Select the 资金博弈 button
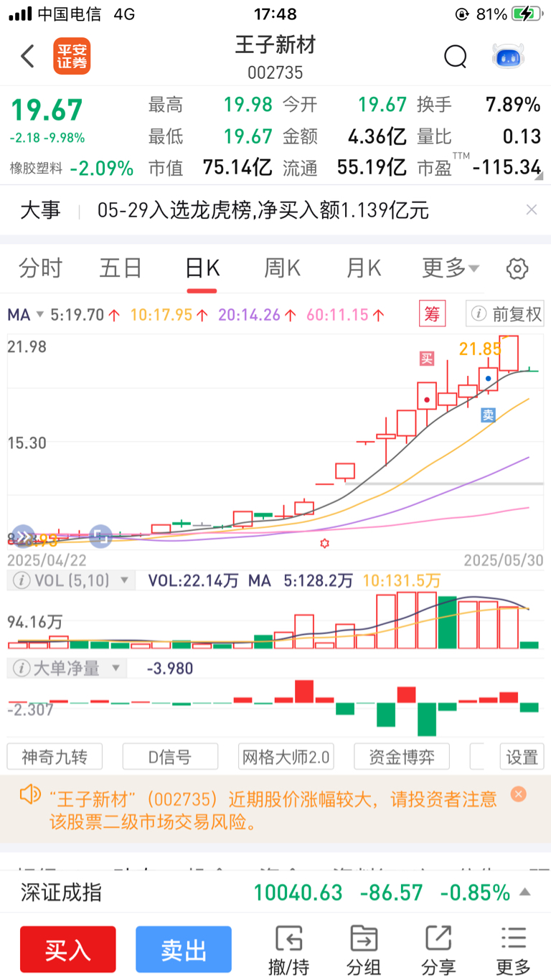Viewport: 551px width, 980px height. [402, 756]
